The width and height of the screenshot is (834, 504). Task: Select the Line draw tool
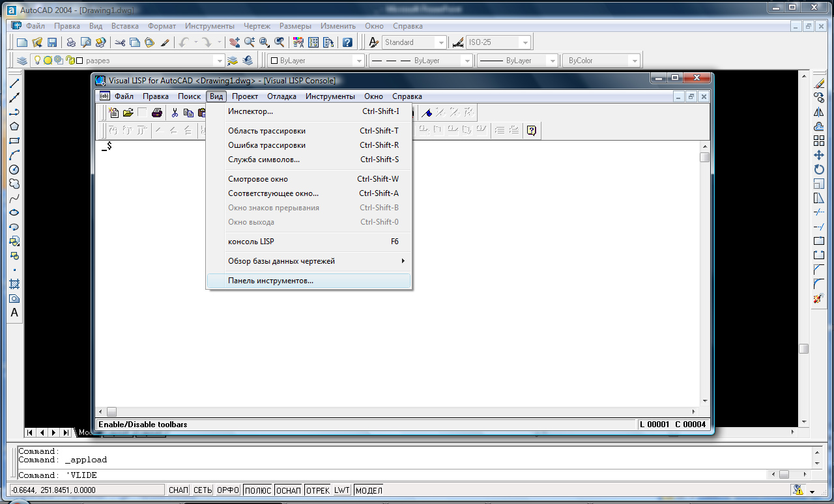pyautogui.click(x=14, y=83)
